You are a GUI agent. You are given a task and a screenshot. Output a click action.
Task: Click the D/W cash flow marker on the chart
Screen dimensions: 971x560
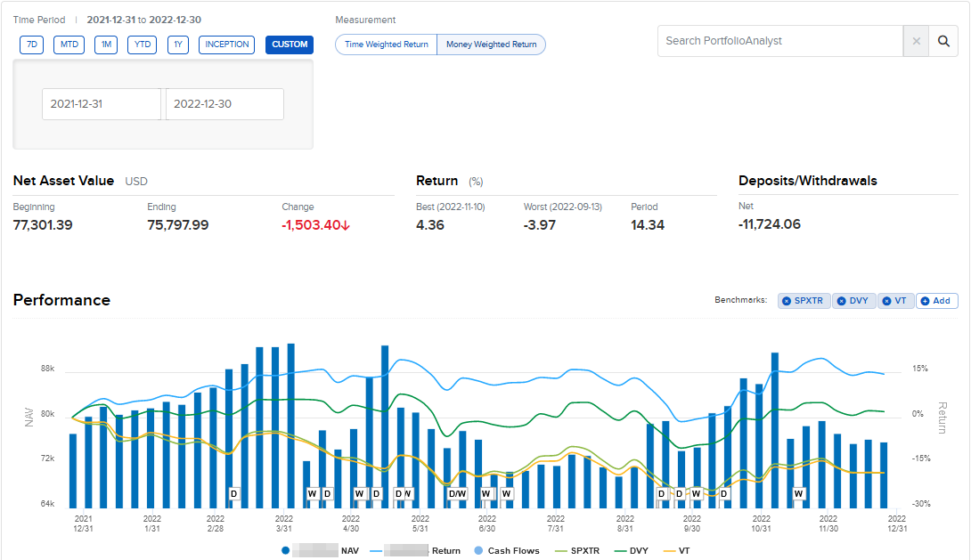[457, 494]
